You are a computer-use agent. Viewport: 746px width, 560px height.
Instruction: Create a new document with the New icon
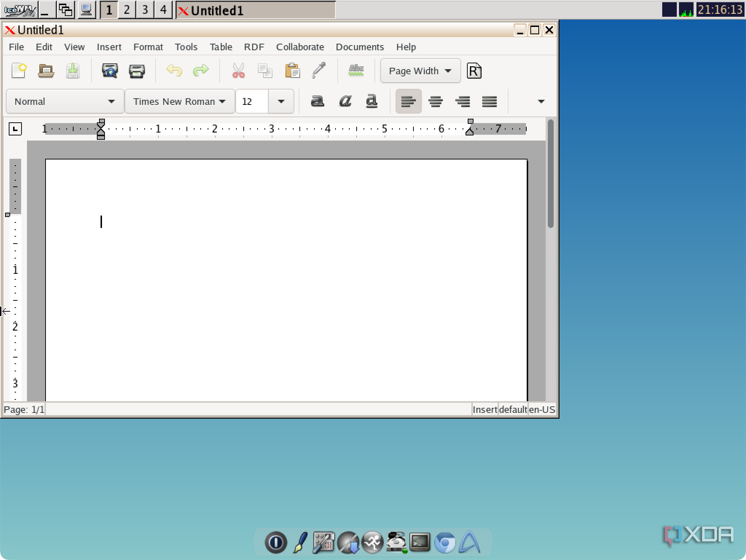[19, 71]
